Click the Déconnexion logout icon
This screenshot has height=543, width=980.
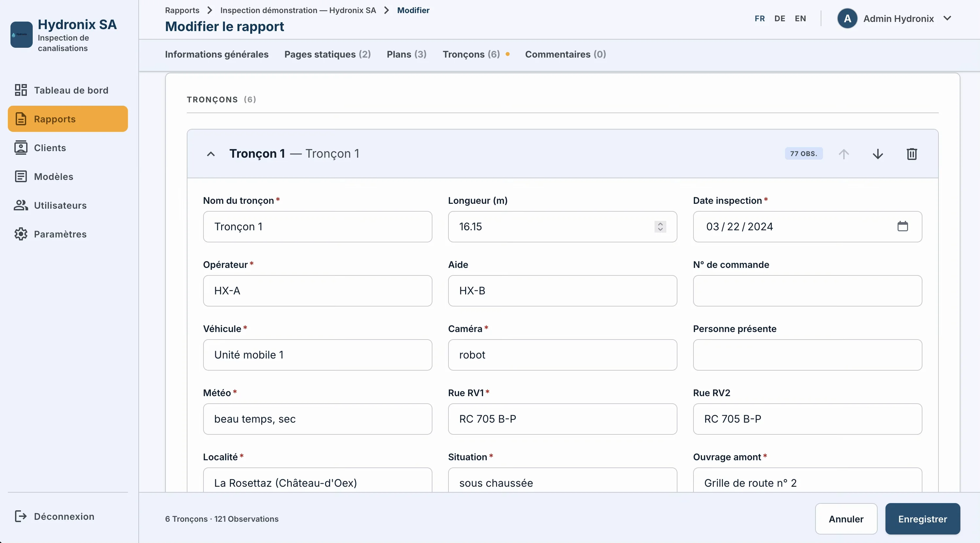point(21,517)
